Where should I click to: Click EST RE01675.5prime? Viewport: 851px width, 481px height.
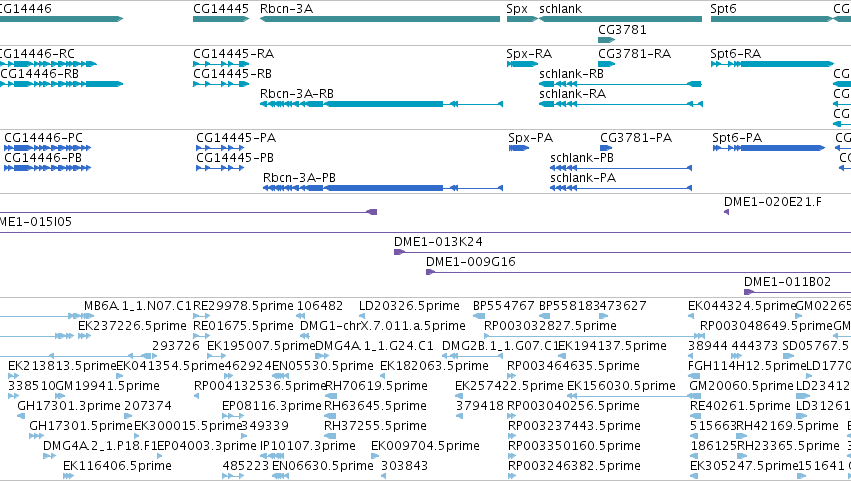tap(243, 326)
